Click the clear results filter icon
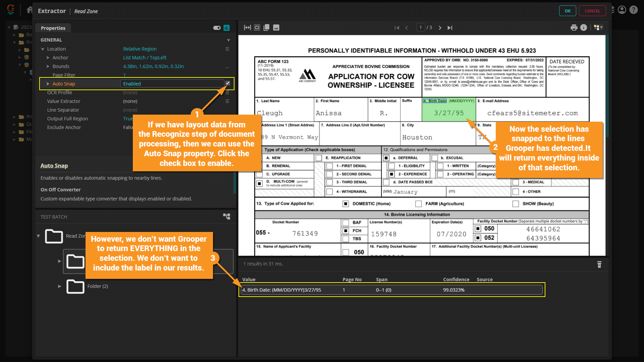 (599, 264)
